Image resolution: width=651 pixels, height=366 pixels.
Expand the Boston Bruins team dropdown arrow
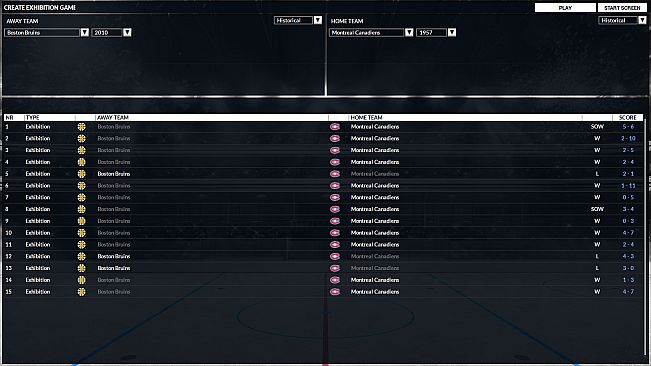click(x=84, y=32)
